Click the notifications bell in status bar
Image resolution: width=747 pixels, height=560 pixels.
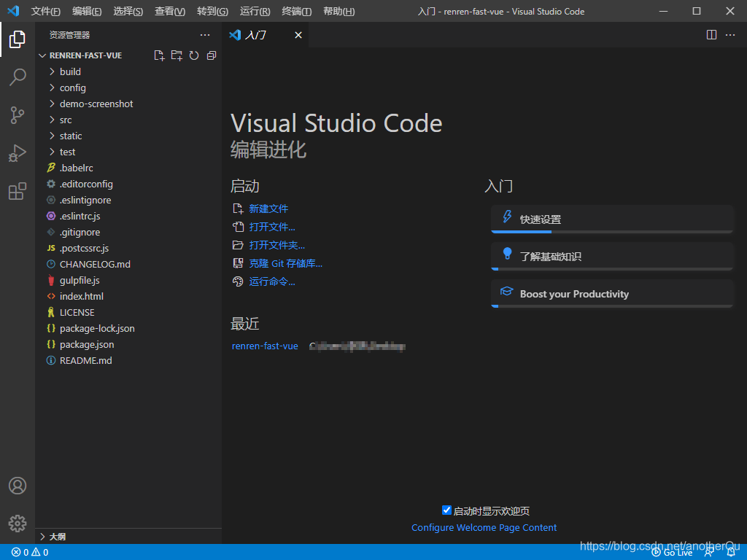731,553
